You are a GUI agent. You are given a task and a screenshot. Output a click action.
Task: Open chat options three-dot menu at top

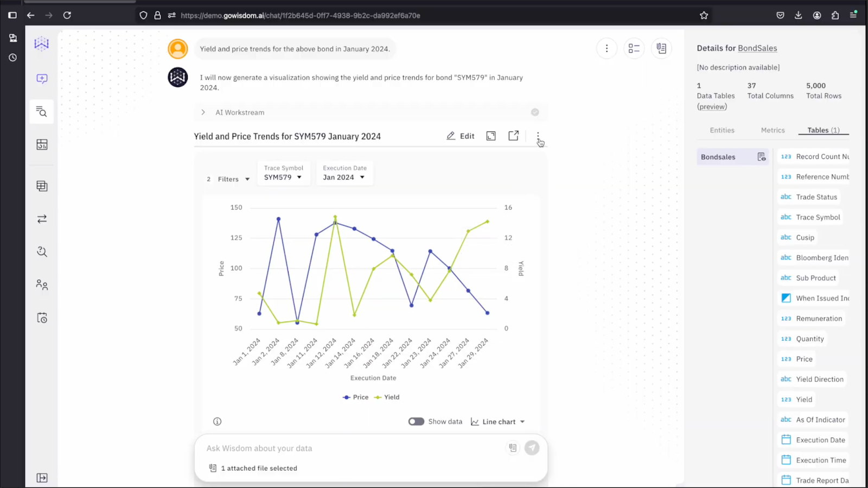(607, 48)
